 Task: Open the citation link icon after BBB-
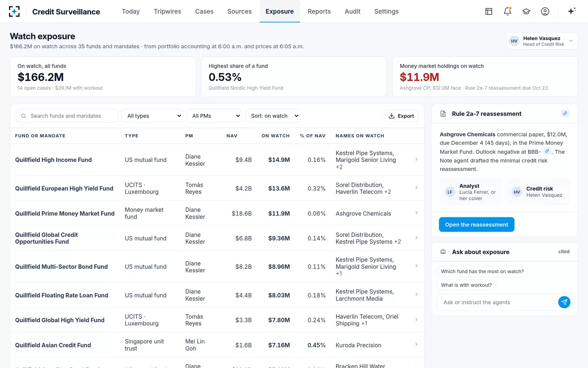[x=547, y=151]
